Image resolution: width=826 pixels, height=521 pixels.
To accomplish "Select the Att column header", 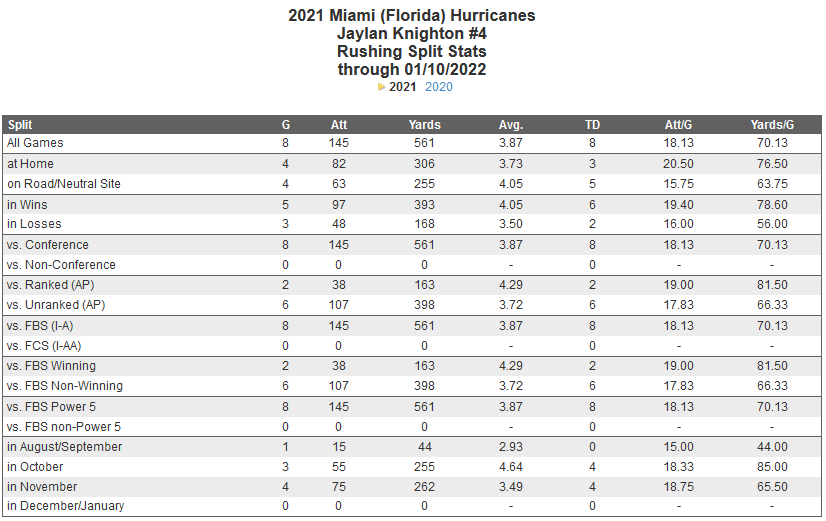I will click(x=339, y=125).
